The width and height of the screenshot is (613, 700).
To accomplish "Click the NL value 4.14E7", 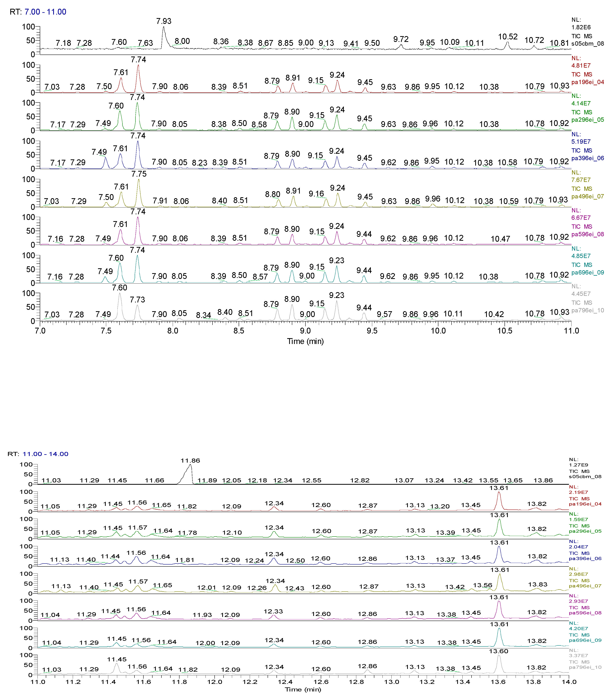I will 581,103.
